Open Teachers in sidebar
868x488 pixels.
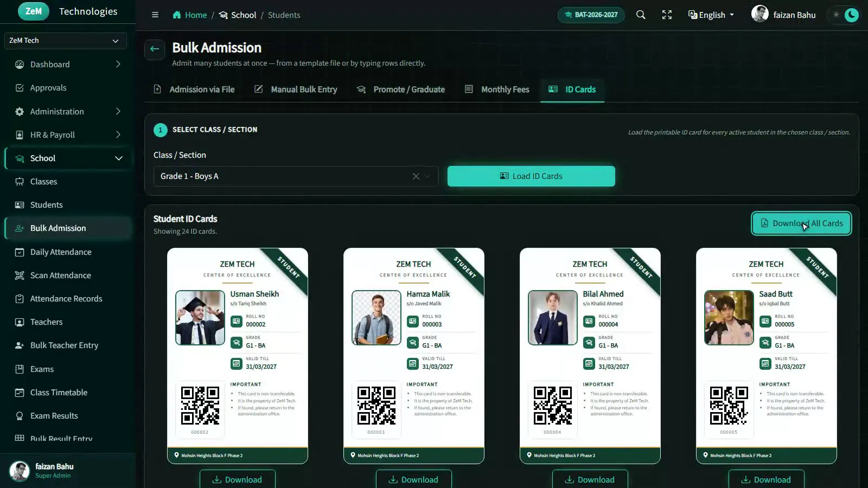tap(68, 322)
